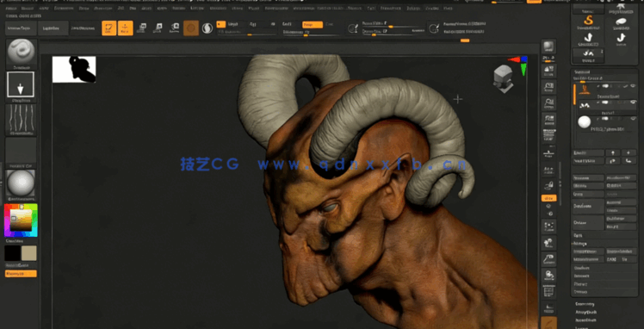Select the Scale transform icon
This screenshot has height=329, width=644.
tap(158, 28)
